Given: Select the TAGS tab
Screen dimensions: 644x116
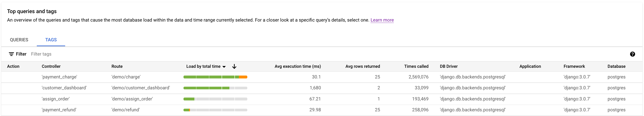Looking at the screenshot, I should tap(51, 40).
